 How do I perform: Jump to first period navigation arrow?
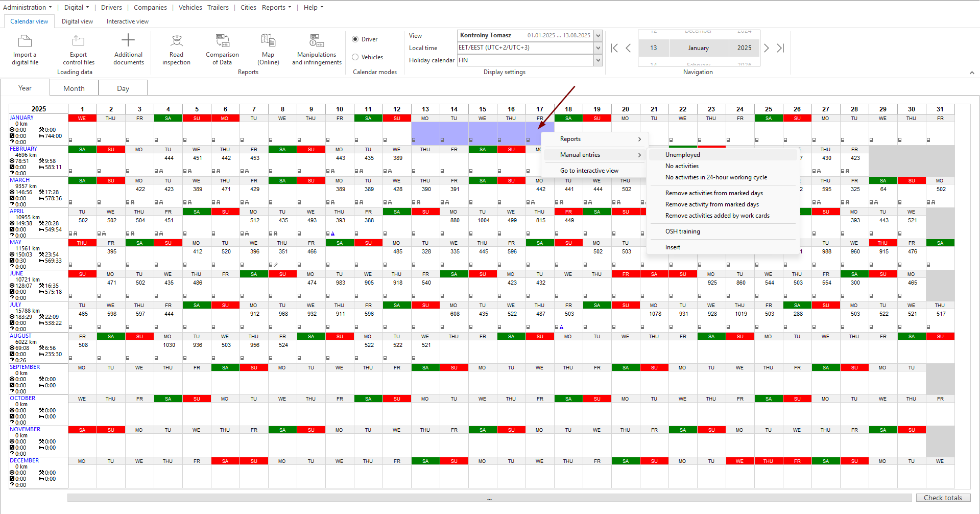click(614, 48)
